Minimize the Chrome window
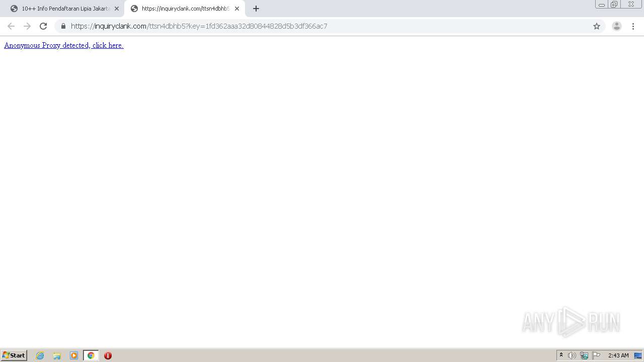 coord(602,4)
